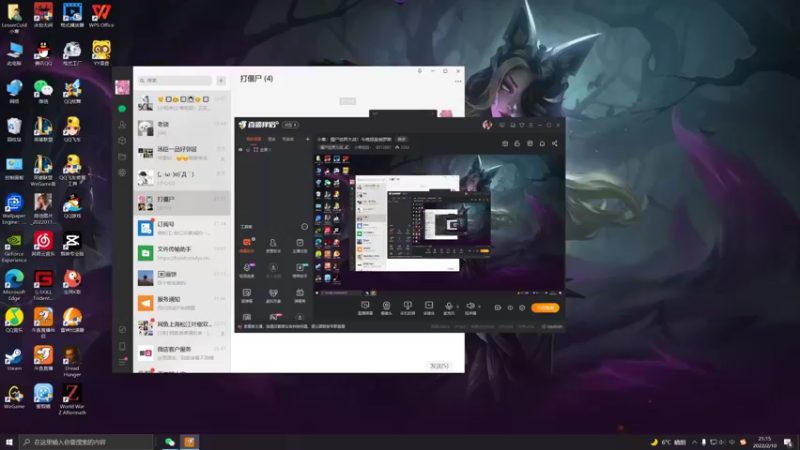Click the stream preview thumbnail area
This screenshot has height=450, width=800.
tap(439, 223)
